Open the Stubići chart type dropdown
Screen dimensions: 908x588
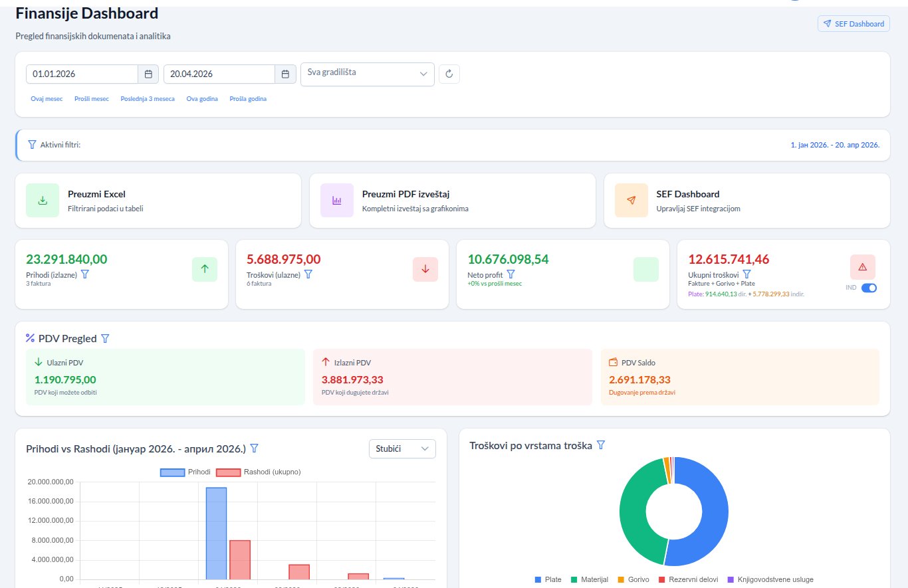(402, 449)
